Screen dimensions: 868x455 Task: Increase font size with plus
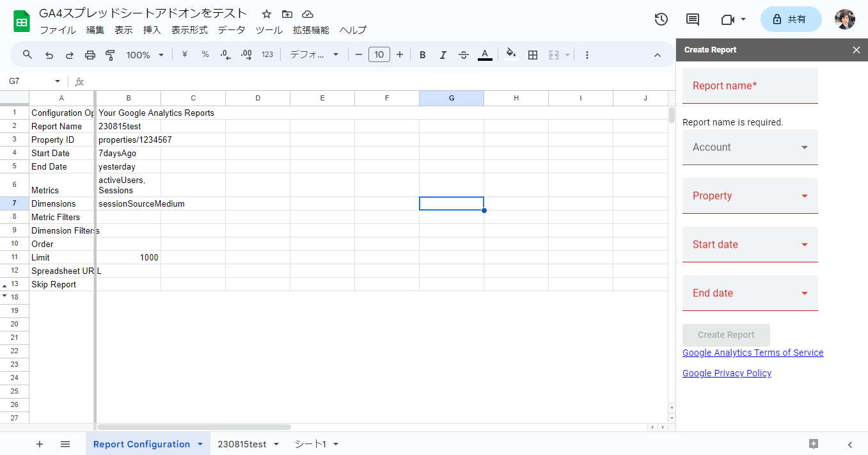[400, 55]
